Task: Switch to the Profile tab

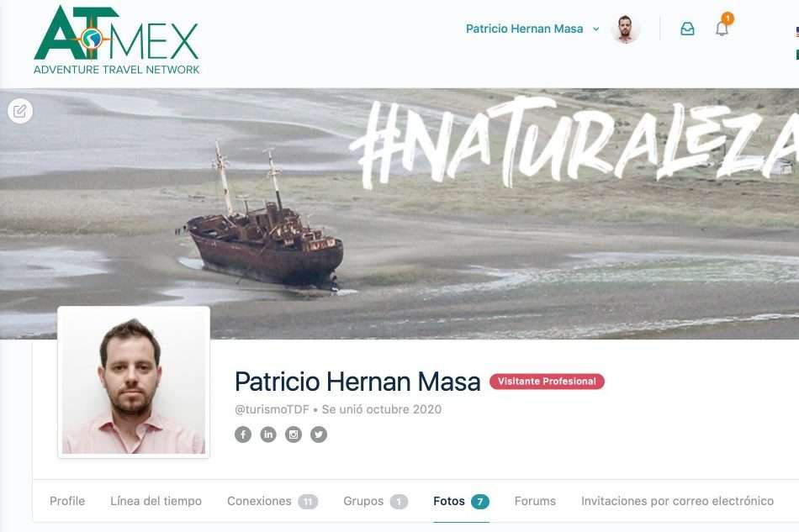Action: [67, 501]
